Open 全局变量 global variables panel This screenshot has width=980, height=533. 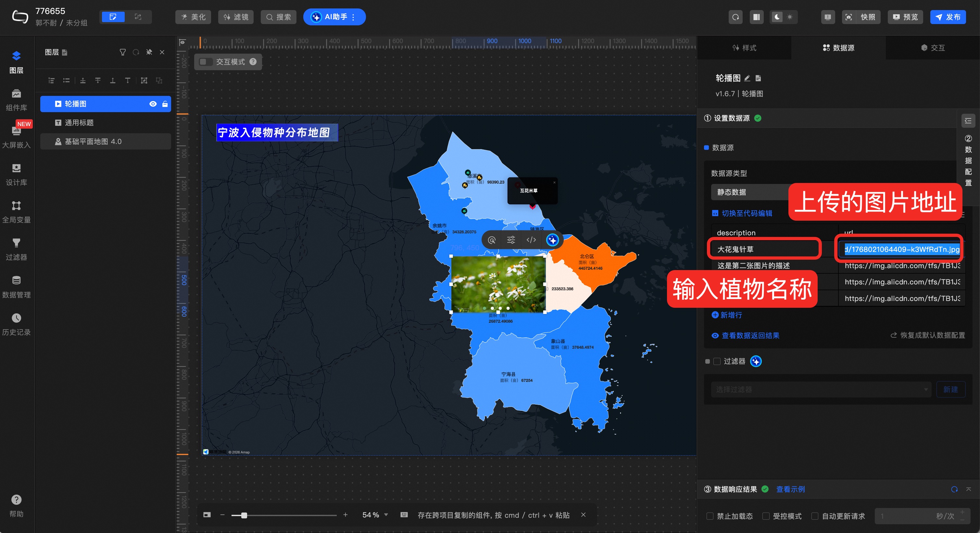16,212
